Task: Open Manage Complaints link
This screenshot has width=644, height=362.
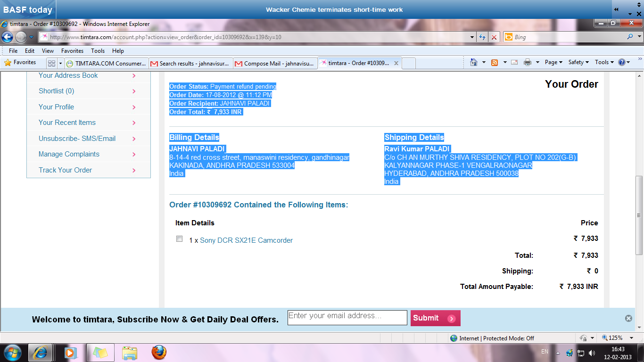Action: (69, 154)
